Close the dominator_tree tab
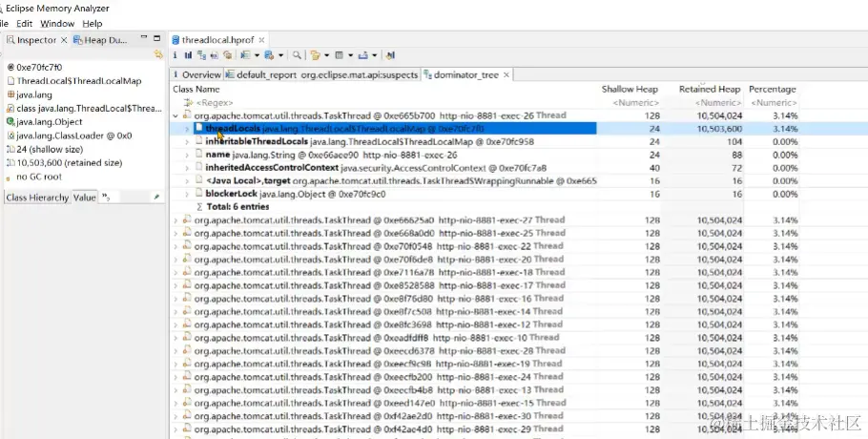The image size is (868, 439). point(506,74)
